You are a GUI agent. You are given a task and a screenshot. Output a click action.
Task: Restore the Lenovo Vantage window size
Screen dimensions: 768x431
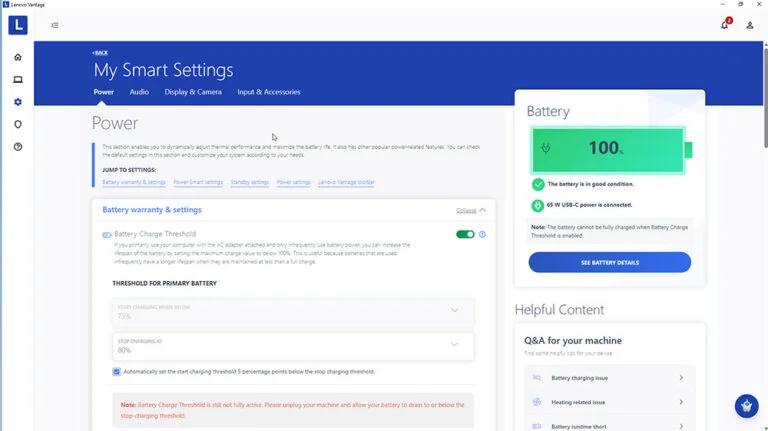[741, 4]
